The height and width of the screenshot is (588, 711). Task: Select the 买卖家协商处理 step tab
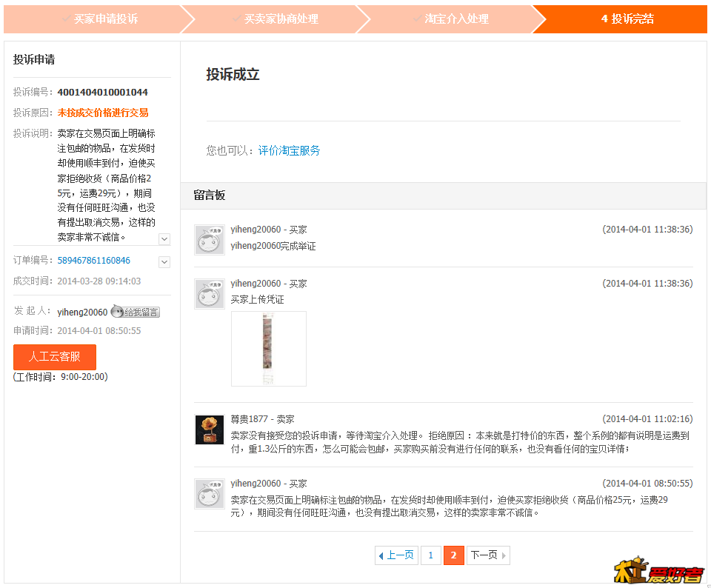[x=276, y=19]
